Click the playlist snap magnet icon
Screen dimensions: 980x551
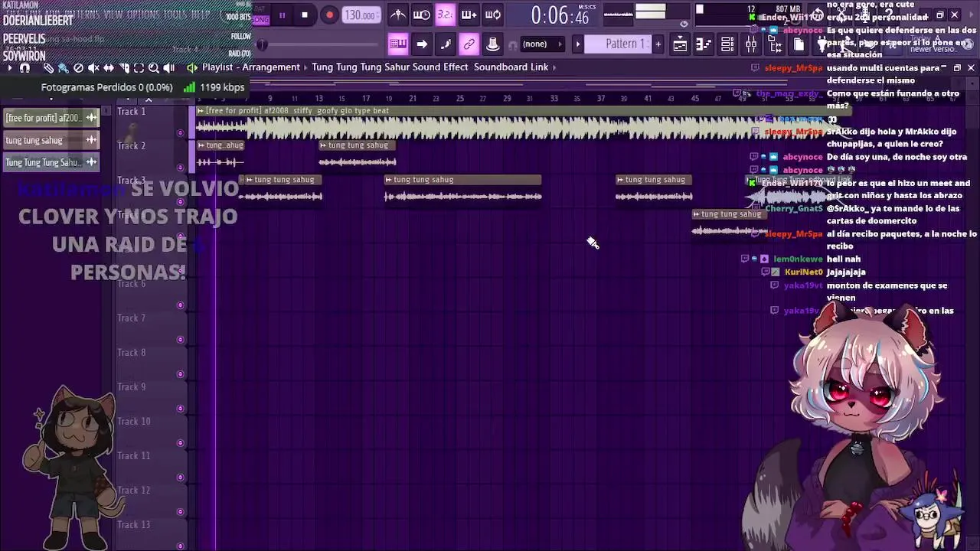click(24, 68)
